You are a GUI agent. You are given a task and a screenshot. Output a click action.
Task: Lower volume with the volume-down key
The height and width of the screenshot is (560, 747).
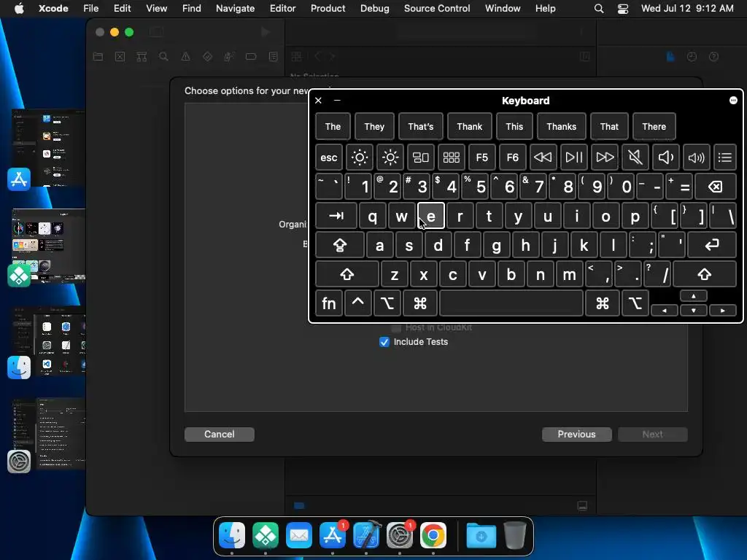[665, 157]
